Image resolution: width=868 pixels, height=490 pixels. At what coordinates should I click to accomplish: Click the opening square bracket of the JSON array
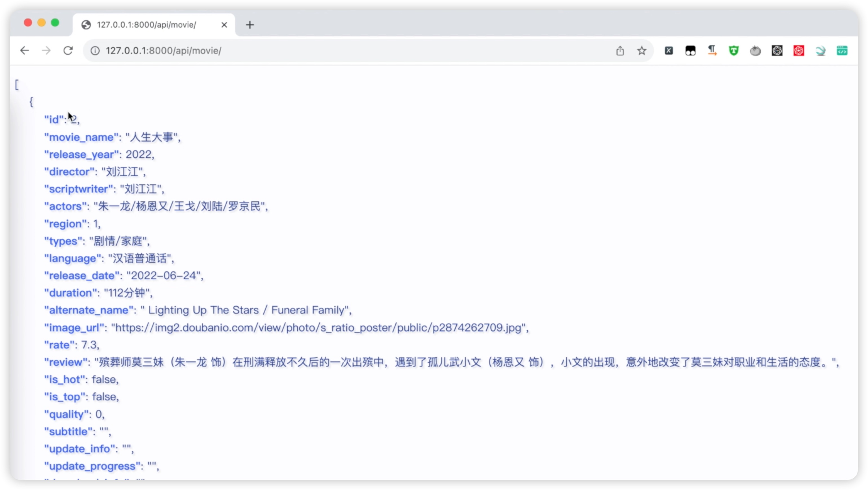(x=17, y=85)
